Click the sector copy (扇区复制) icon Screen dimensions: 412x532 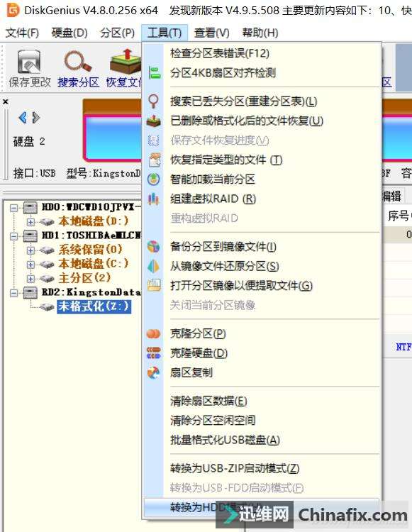pos(153,372)
